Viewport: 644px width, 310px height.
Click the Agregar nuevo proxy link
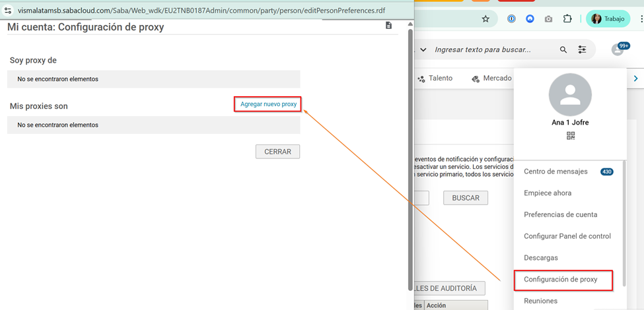(x=268, y=104)
